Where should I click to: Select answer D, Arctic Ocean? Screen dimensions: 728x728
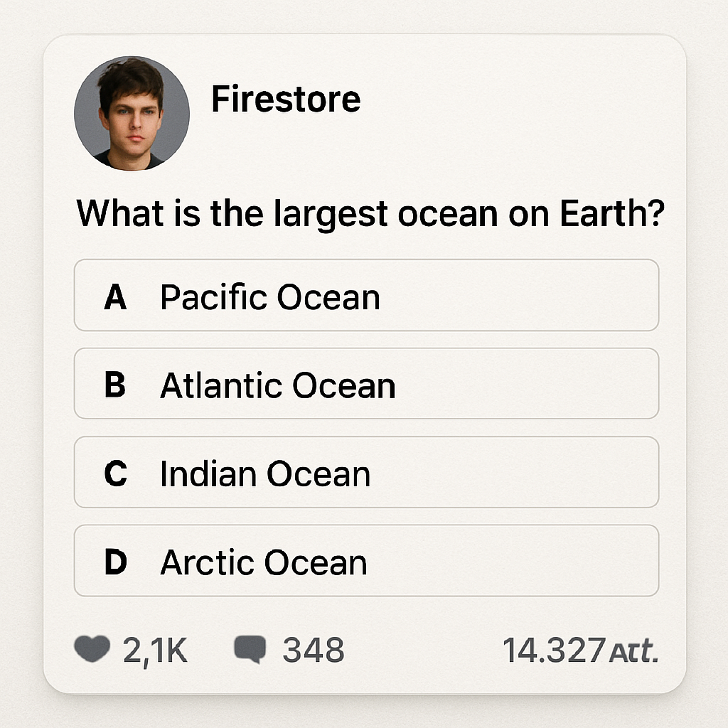coord(366,562)
